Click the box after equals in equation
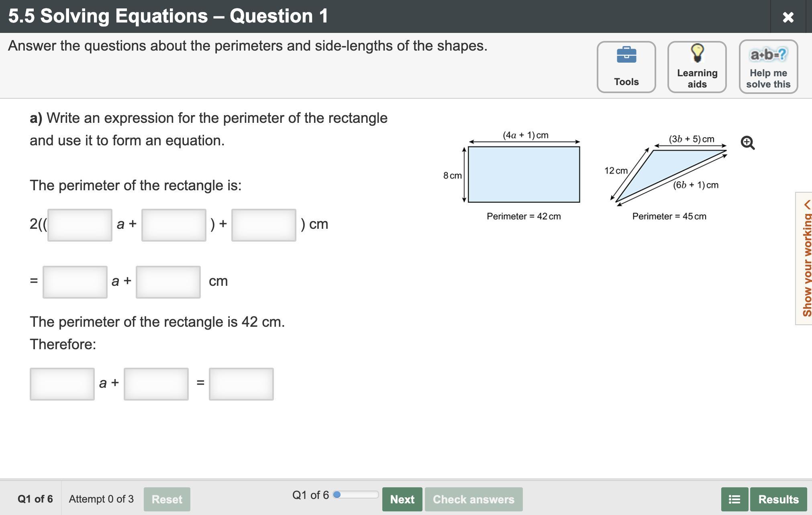 click(241, 384)
